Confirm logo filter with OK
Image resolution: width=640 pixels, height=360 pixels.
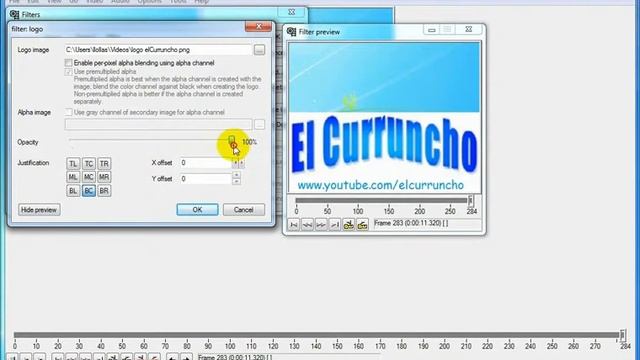(x=197, y=210)
